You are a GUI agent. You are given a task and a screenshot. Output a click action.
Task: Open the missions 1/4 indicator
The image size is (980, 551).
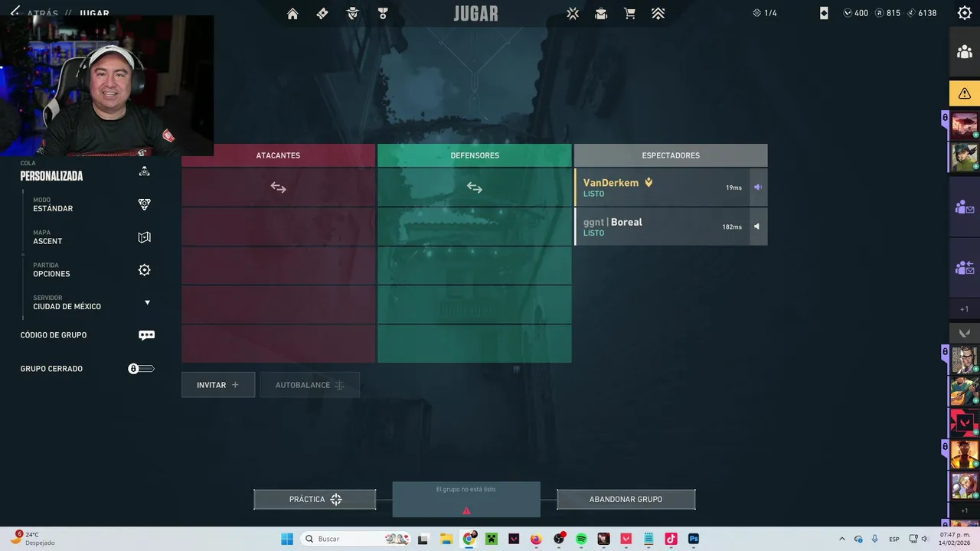click(765, 13)
